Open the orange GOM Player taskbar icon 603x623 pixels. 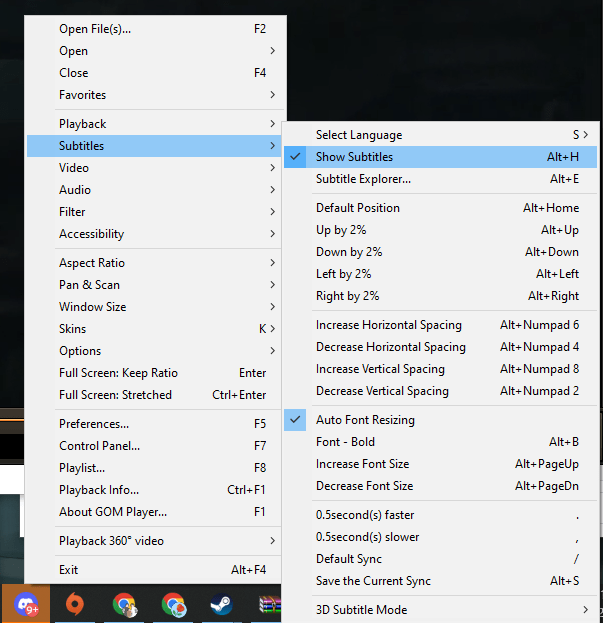(x=75, y=604)
